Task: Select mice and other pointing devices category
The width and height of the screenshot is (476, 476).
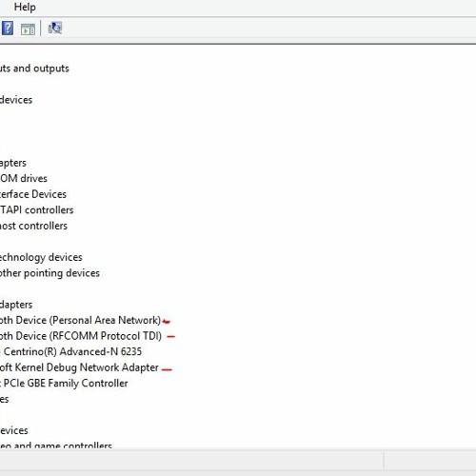Action: (50, 273)
